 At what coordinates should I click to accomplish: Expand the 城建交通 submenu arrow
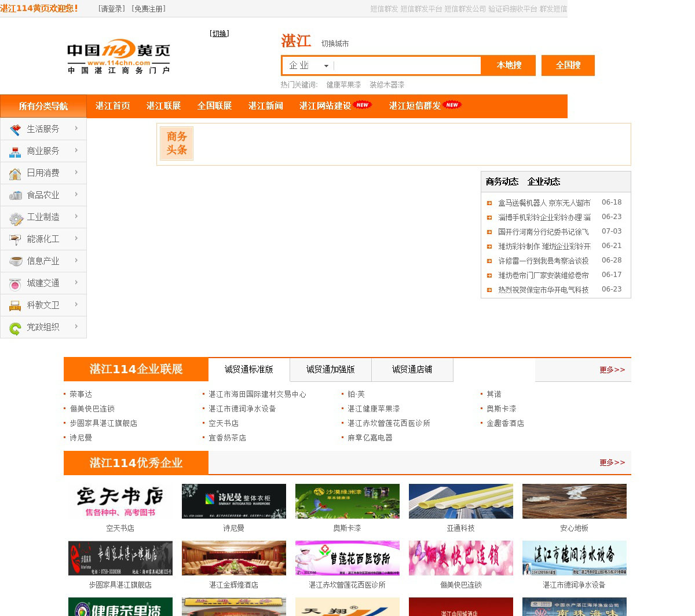coord(76,282)
